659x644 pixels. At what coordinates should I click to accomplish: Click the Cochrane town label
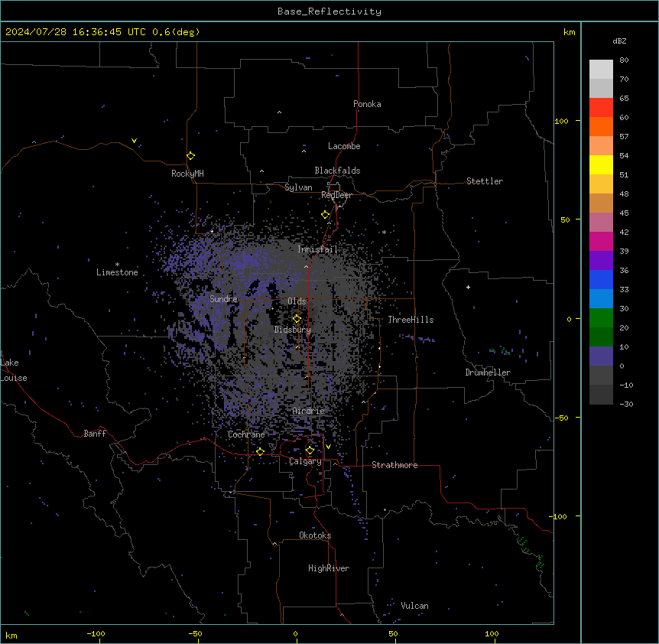[x=246, y=434]
